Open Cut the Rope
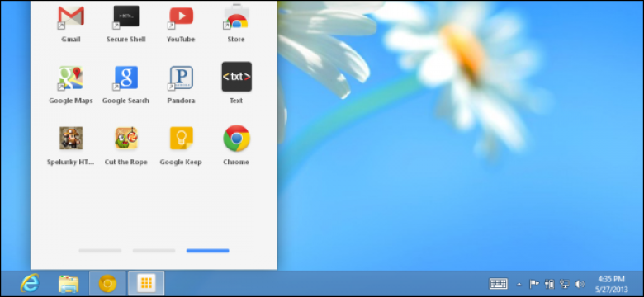Image resolution: width=644 pixels, height=297 pixels. coord(126,139)
